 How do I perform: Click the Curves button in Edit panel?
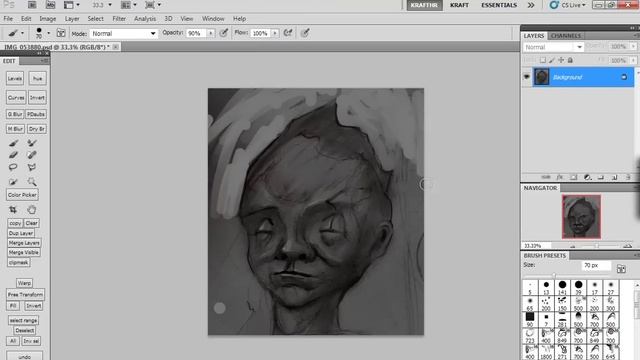[x=16, y=98]
